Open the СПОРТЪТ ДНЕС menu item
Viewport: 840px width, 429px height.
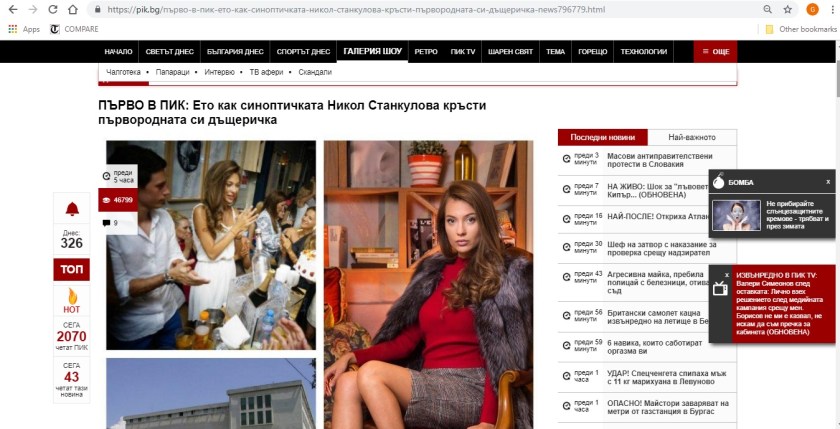303,52
